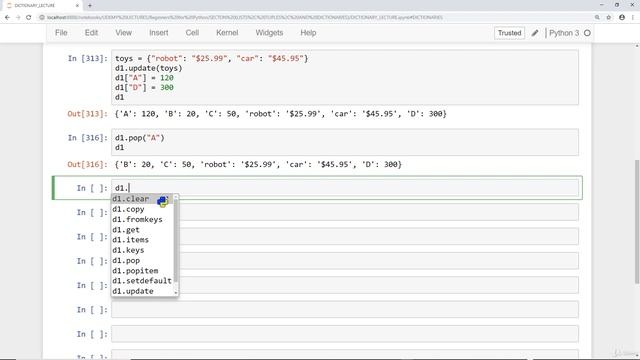Click the kernel idle circle indicator
640x360 pixels.
click(587, 33)
